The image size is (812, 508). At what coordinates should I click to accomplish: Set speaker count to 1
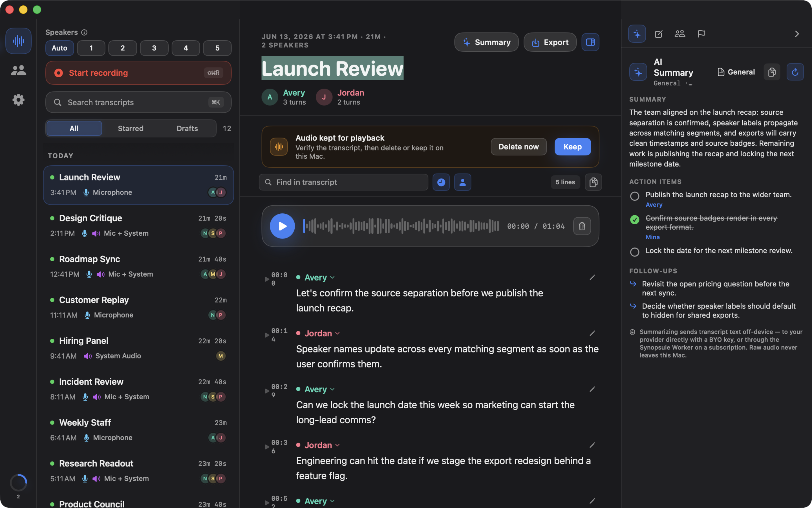(x=91, y=48)
